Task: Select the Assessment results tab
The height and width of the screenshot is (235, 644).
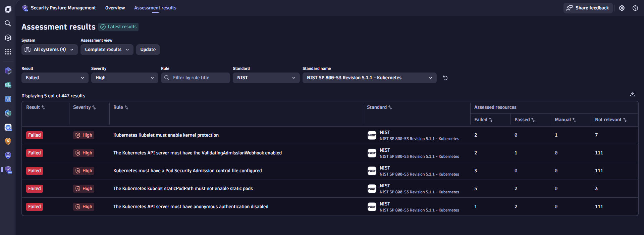Action: click(155, 8)
